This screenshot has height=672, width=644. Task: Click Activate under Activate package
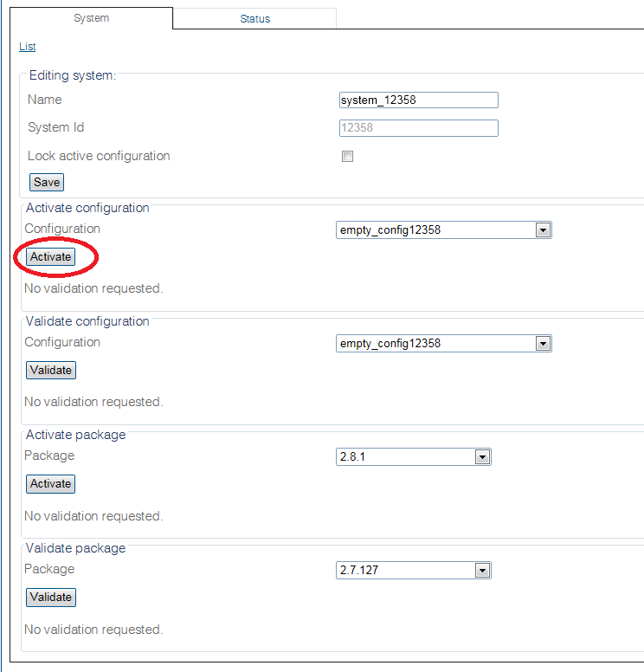[50, 484]
